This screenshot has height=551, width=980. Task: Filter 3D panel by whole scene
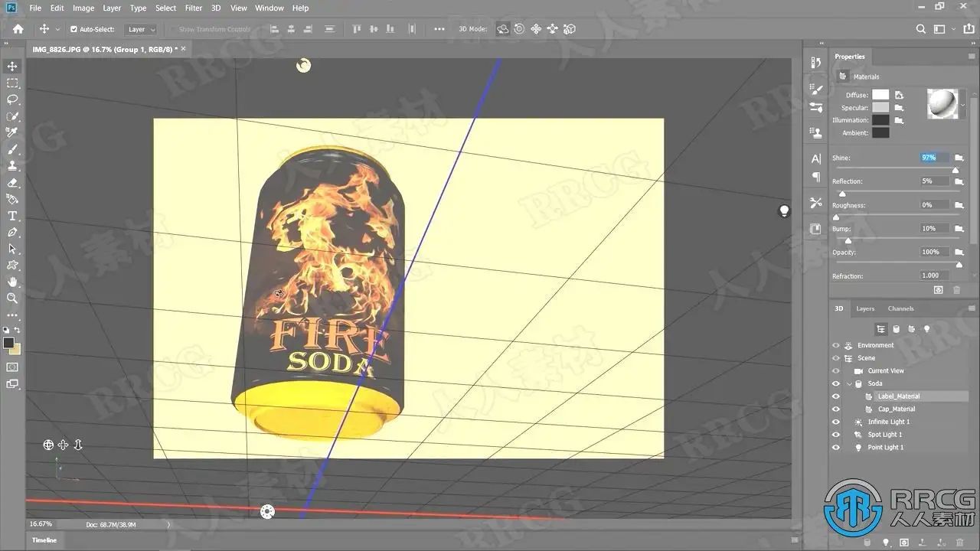881,329
